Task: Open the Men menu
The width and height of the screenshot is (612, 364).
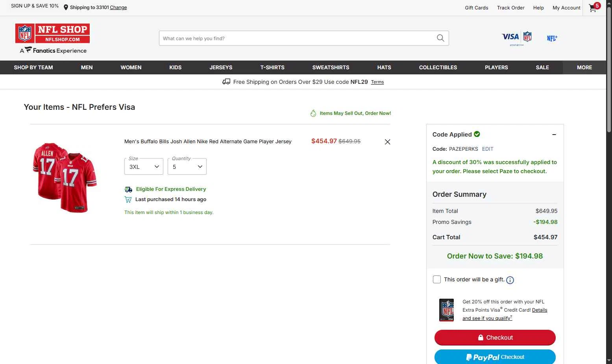Action: (87, 67)
